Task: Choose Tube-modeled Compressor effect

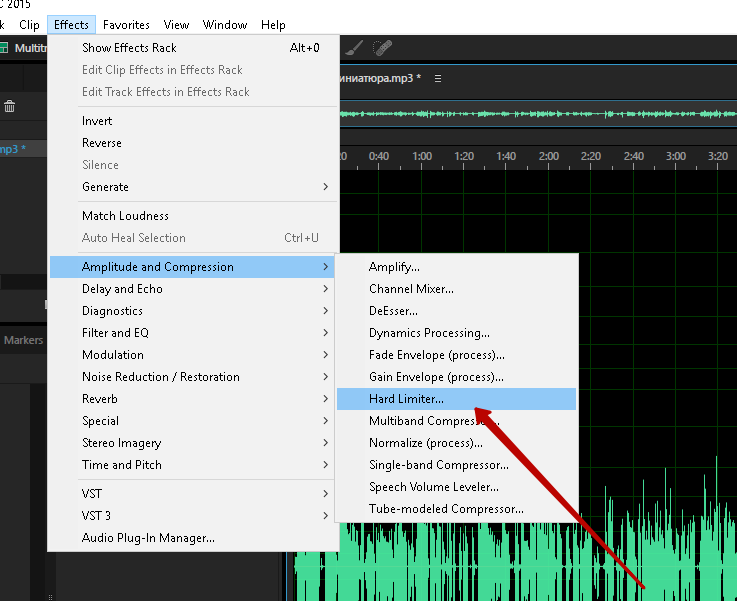Action: [x=456, y=509]
